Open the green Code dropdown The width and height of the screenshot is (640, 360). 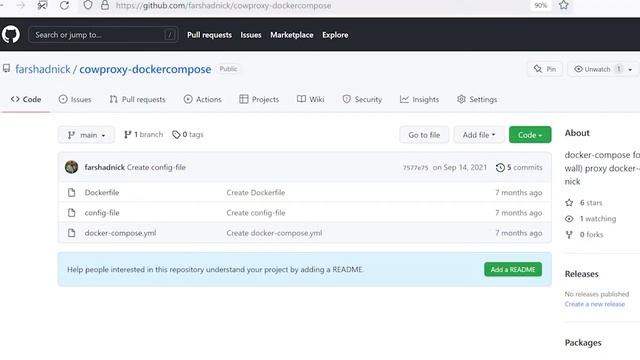click(530, 135)
